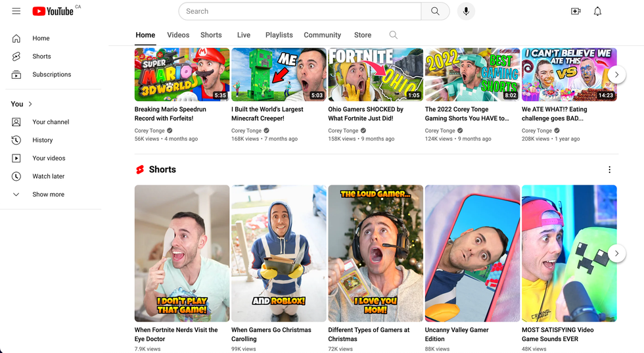
Task: Click the History clock icon
Action: point(16,140)
